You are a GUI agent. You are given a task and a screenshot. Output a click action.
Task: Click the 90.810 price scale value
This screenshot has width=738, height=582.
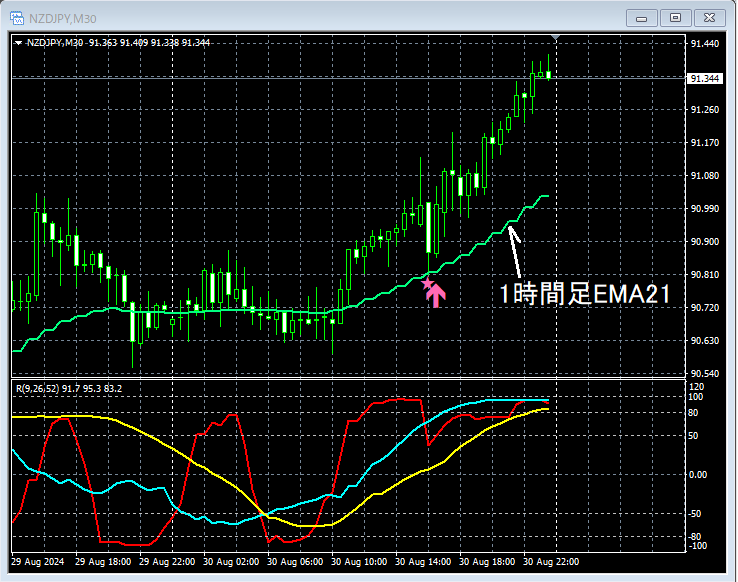(705, 274)
